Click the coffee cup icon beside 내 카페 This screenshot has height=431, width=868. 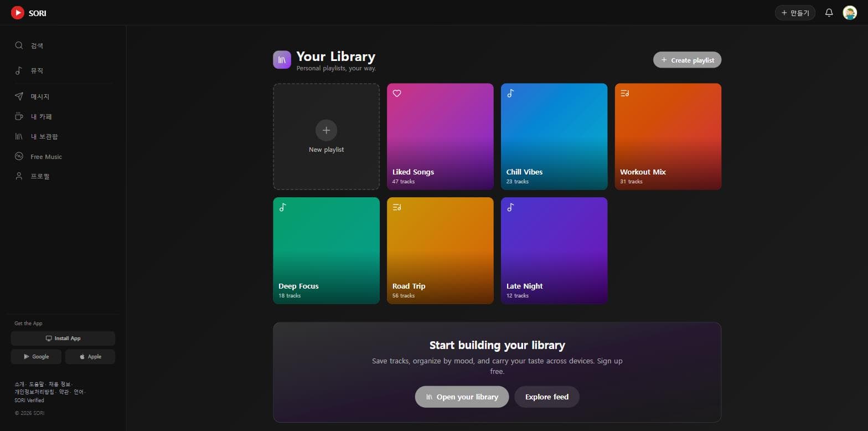19,116
